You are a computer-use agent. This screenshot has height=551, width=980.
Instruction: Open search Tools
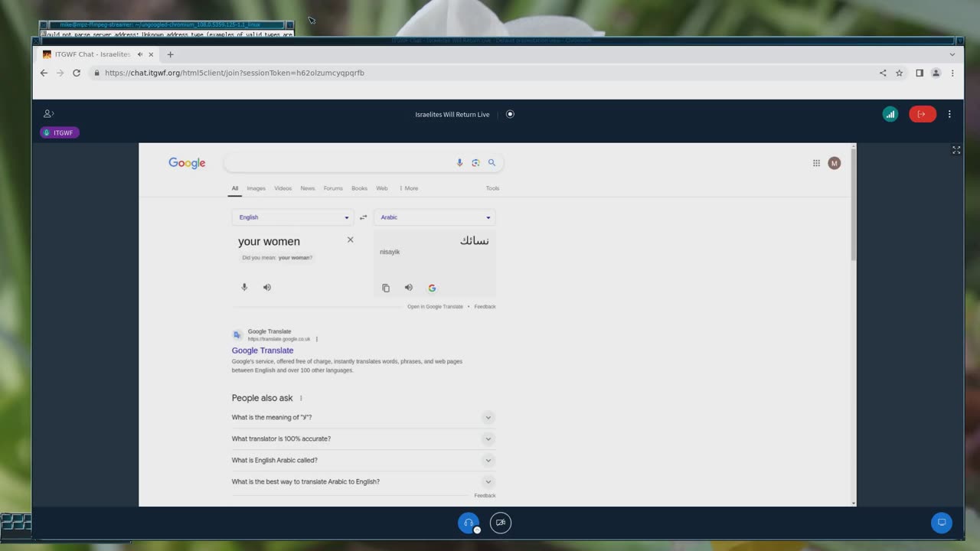pyautogui.click(x=492, y=188)
